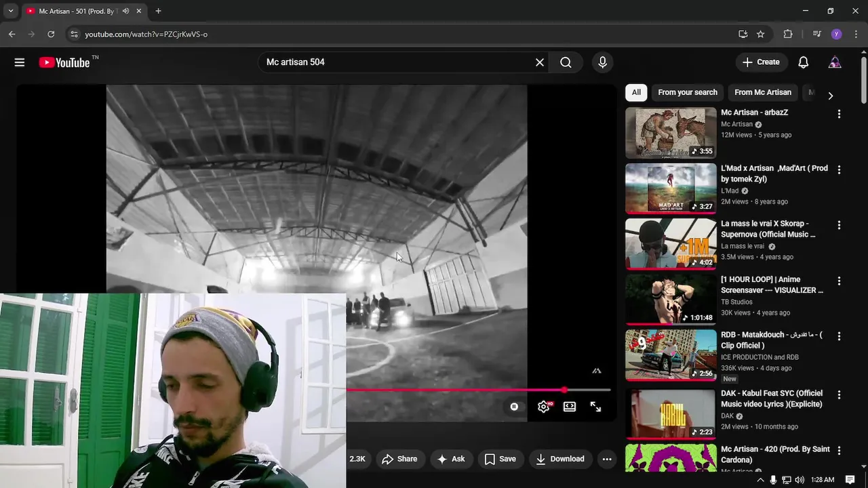Click the Share button
Viewport: 868px width, 488px height.
(x=399, y=459)
